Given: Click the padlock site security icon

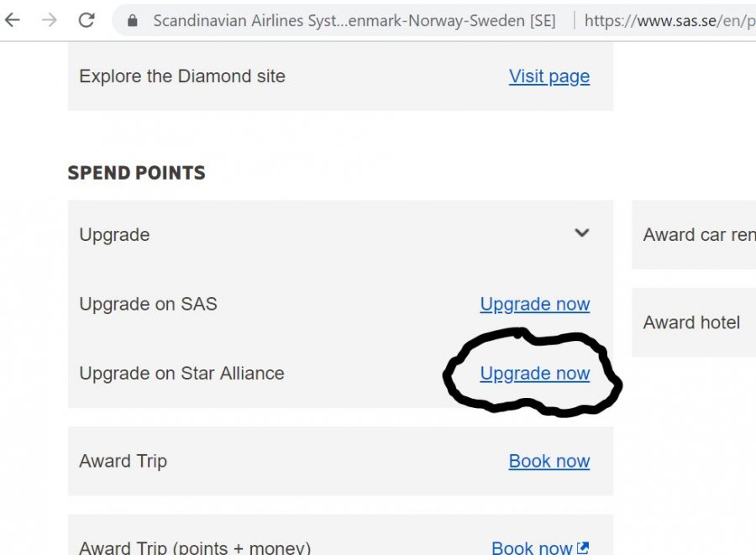Looking at the screenshot, I should point(132,21).
